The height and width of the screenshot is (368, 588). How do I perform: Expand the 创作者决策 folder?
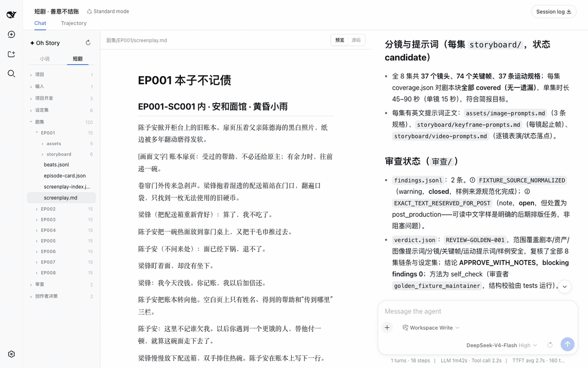coord(61,296)
